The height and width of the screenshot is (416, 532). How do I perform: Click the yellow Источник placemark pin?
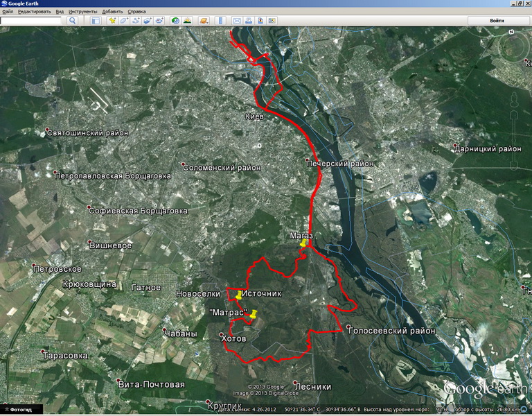click(x=239, y=295)
